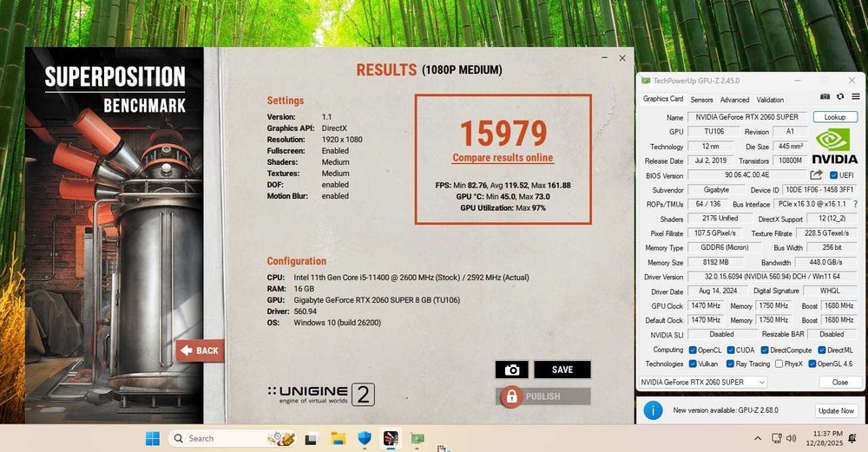Click the Device ID field value
868x452 pixels.
pyautogui.click(x=820, y=190)
